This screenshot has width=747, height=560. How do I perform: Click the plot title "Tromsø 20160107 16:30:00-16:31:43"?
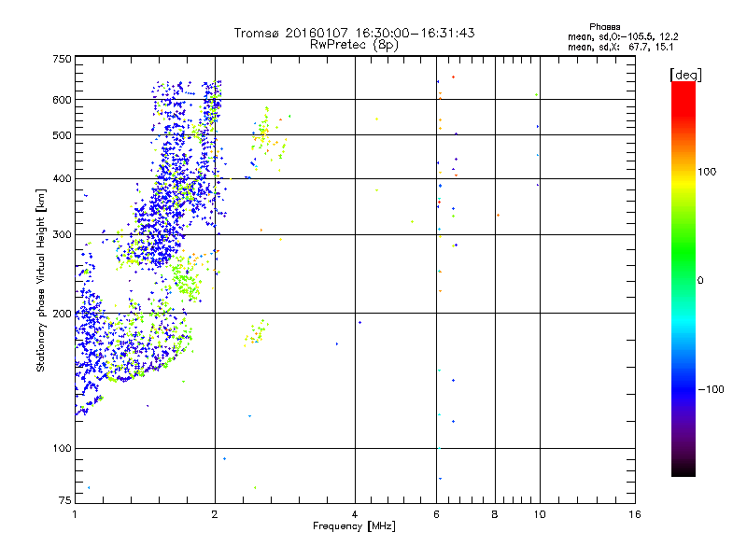click(x=355, y=33)
